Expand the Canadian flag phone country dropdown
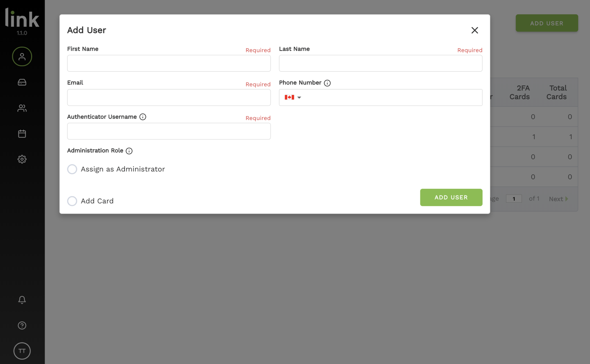The height and width of the screenshot is (364, 590). (x=293, y=97)
